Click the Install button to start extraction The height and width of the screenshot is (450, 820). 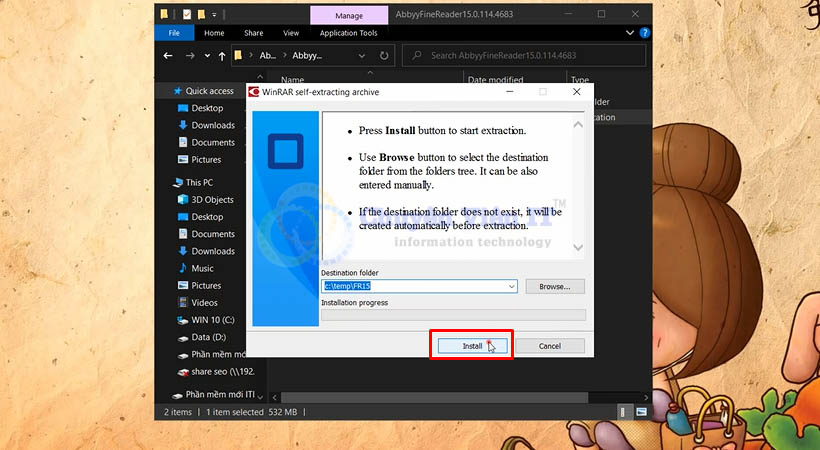pos(472,346)
